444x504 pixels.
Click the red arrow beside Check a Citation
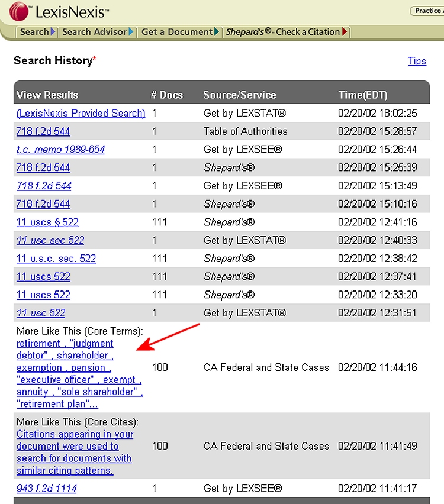pos(345,32)
